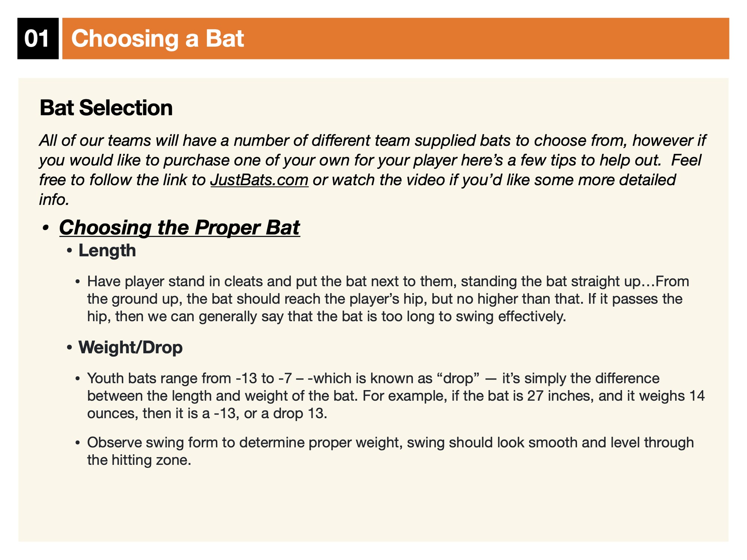The height and width of the screenshot is (560, 747).
Task: Click the bullet before Have player stand
Action: (x=78, y=282)
